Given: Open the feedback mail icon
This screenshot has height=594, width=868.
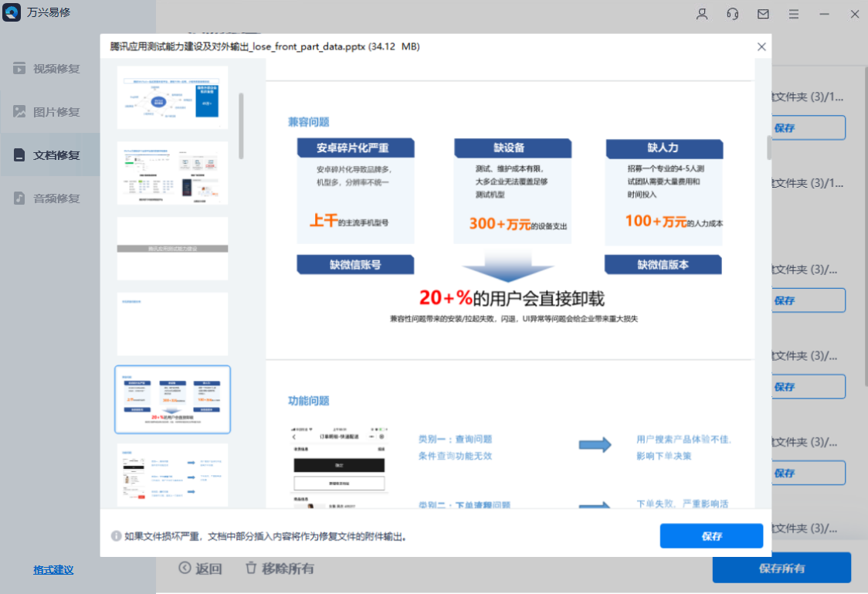Looking at the screenshot, I should pyautogui.click(x=763, y=14).
